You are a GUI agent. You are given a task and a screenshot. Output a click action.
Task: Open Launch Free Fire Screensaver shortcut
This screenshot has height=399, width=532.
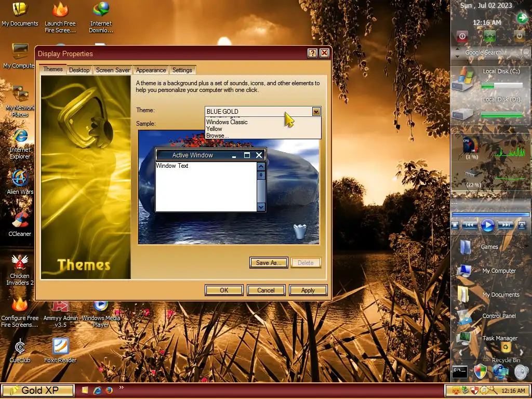pyautogui.click(x=60, y=17)
